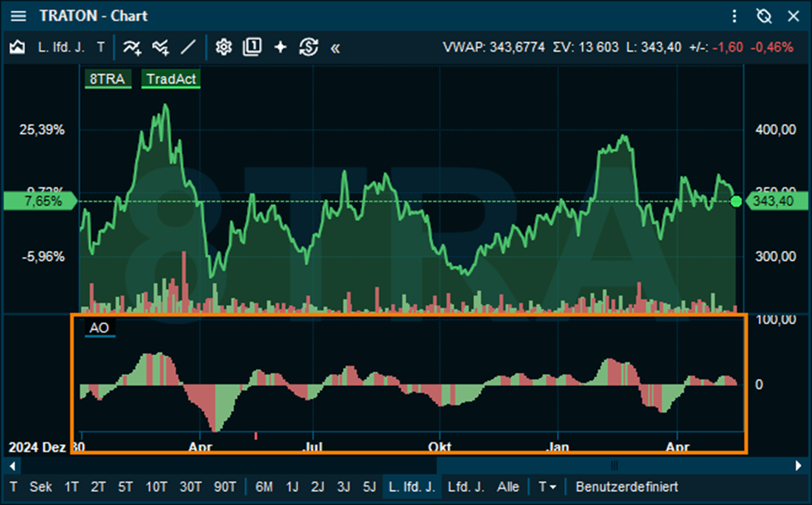Select the AO indicator label
Viewport: 812px width, 505px height.
pyautogui.click(x=99, y=328)
